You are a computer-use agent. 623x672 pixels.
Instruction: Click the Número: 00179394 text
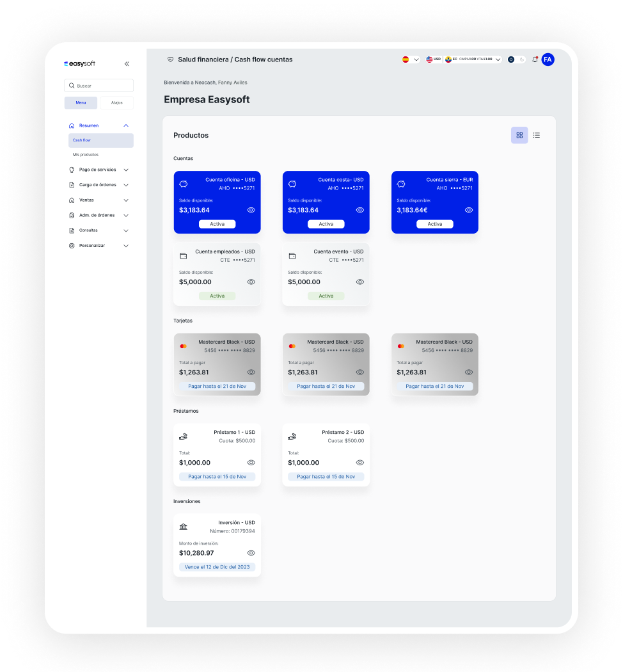[x=232, y=531]
